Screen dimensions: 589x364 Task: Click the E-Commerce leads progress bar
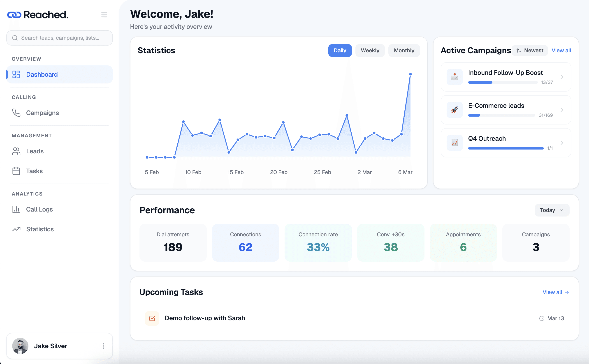pyautogui.click(x=501, y=115)
